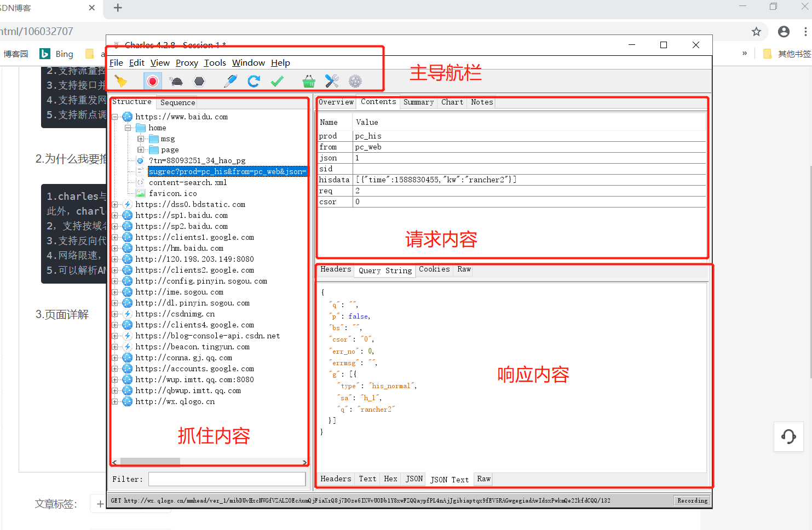Switch to the JSON Text response view
Screen dimensions: 812x530
click(x=449, y=479)
